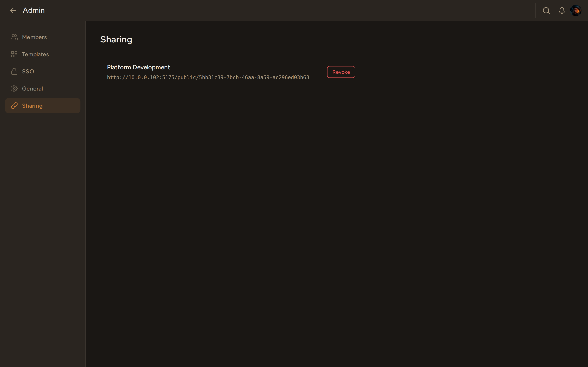Switch to the Templates section
This screenshot has width=588, height=367.
pos(35,54)
